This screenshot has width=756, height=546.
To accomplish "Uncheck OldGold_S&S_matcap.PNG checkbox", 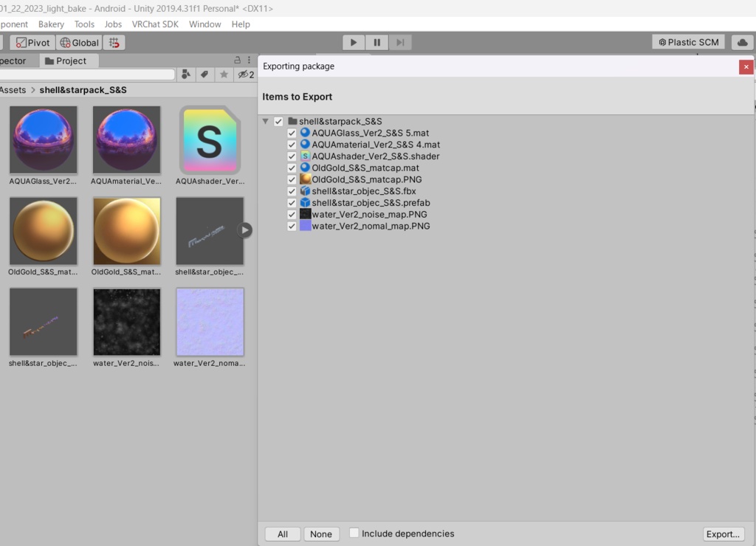I will coord(292,180).
